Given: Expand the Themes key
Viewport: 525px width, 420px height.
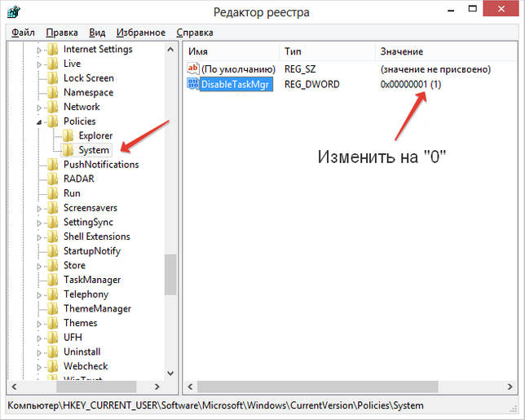Looking at the screenshot, I should pos(39,324).
